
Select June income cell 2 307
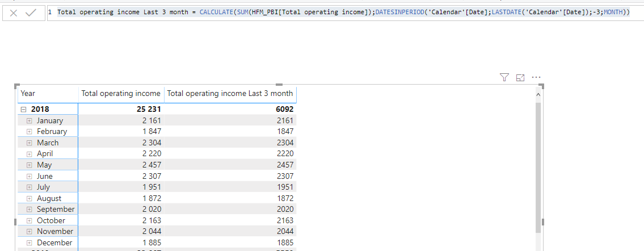point(151,176)
